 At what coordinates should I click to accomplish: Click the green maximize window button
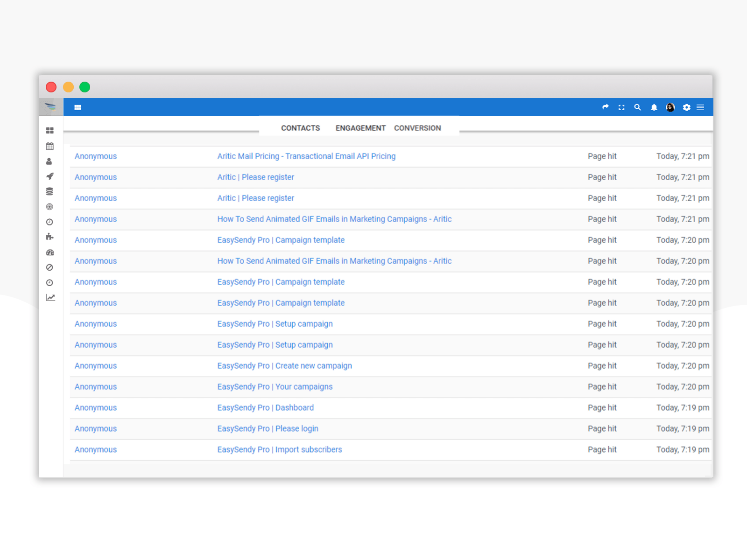[85, 87]
